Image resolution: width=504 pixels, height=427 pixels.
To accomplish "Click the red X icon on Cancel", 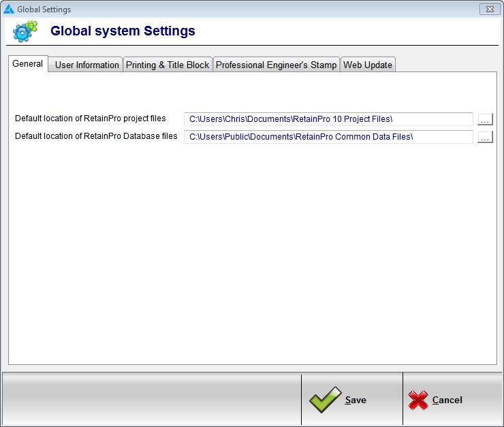I will coord(418,400).
